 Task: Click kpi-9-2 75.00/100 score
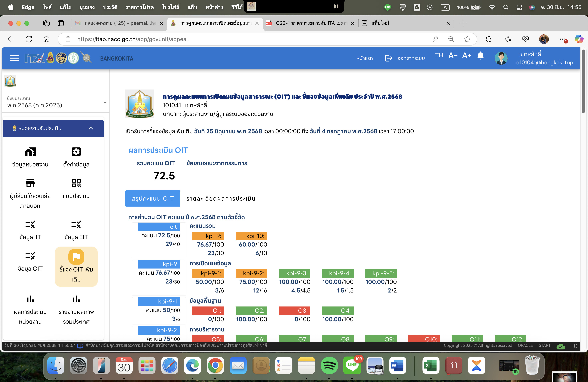point(253,282)
